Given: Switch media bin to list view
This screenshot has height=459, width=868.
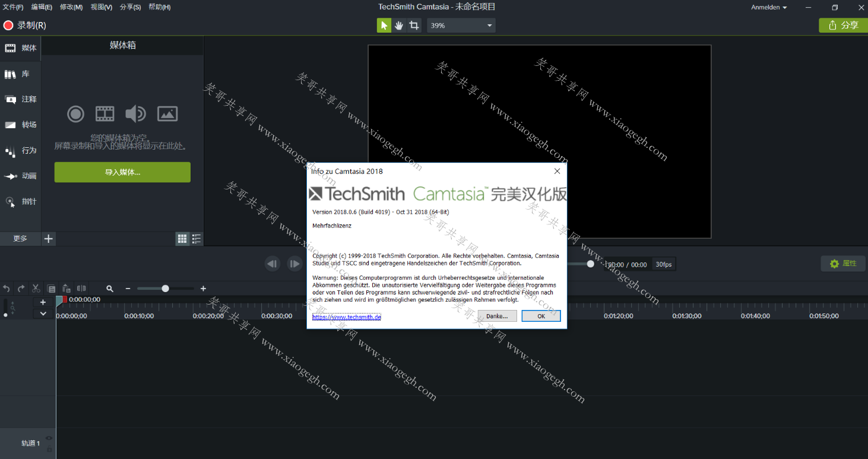Looking at the screenshot, I should tap(197, 238).
